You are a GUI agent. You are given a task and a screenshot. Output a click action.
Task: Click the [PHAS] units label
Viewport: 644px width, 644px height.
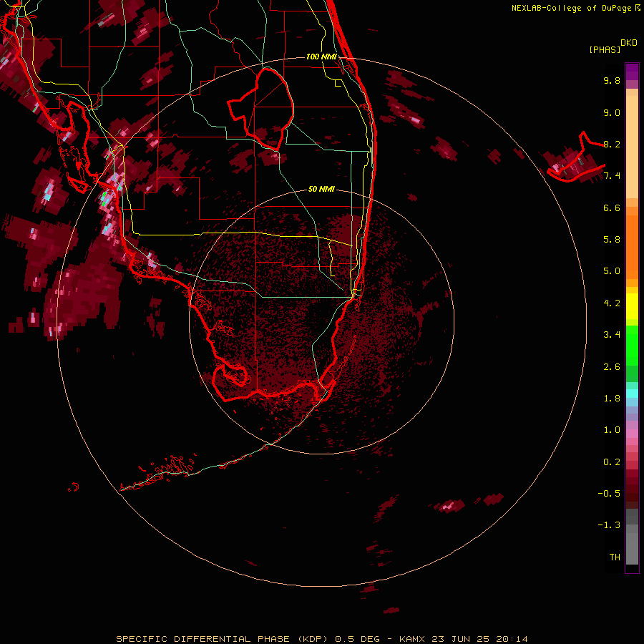[605, 49]
